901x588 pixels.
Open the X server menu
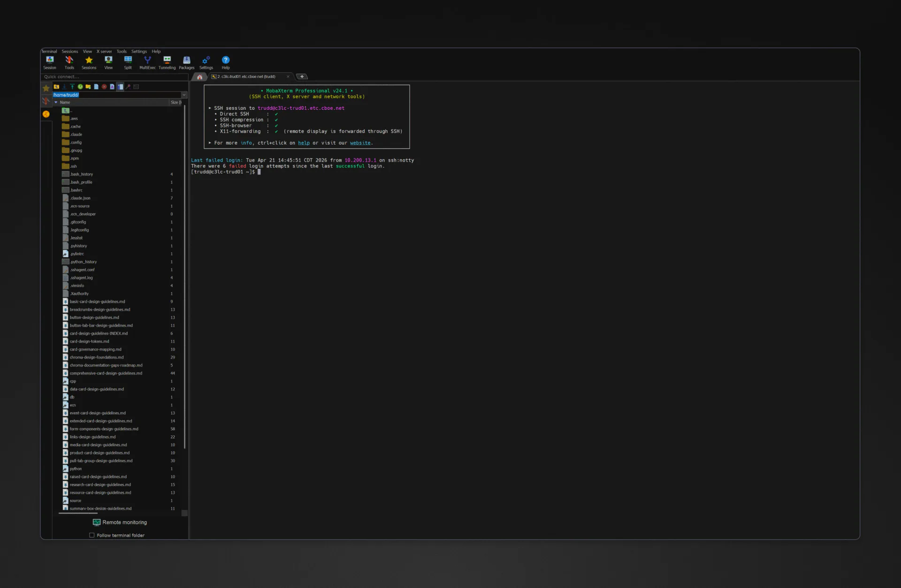pos(104,52)
